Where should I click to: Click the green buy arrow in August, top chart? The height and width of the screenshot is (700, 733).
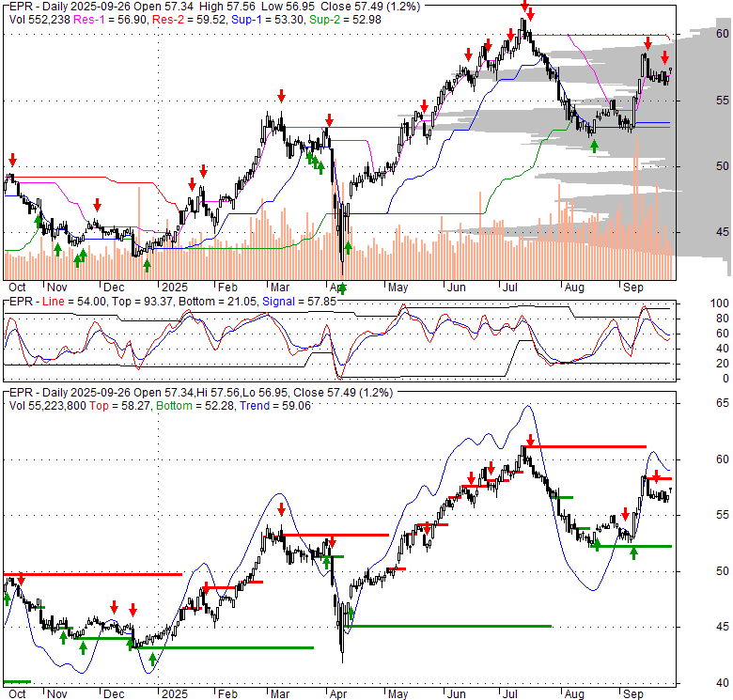pos(594,147)
